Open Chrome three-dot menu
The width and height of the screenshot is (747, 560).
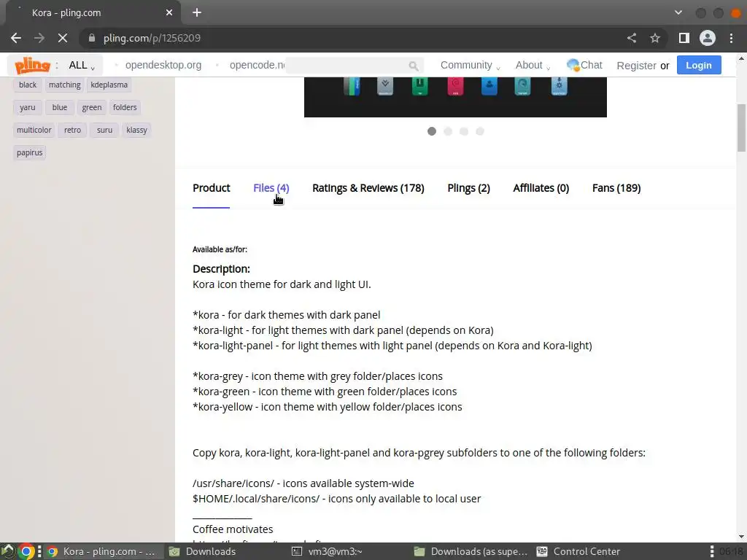(731, 38)
